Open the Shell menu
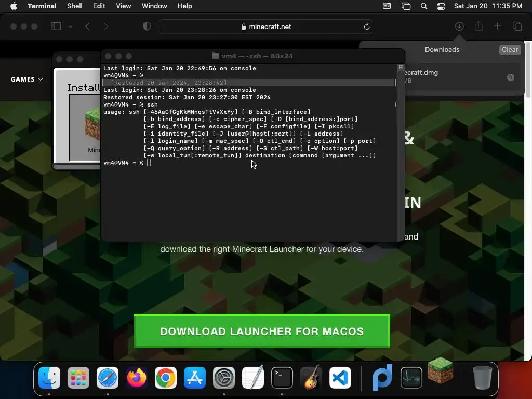Image resolution: width=532 pixels, height=399 pixels. coord(75,6)
